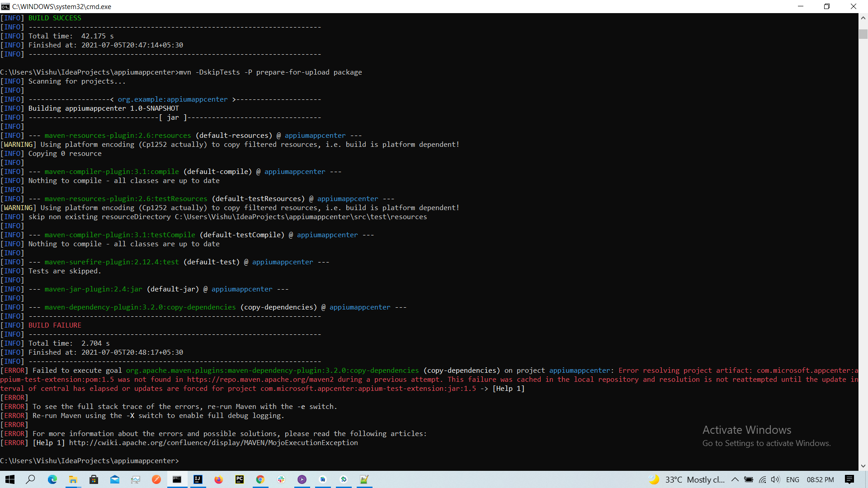Open the Action Center notifications
The image size is (868, 488).
coord(849,479)
